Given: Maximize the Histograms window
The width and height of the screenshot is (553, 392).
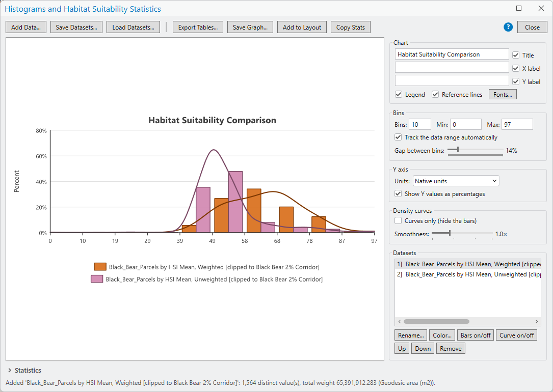Looking at the screenshot, I should coord(519,8).
